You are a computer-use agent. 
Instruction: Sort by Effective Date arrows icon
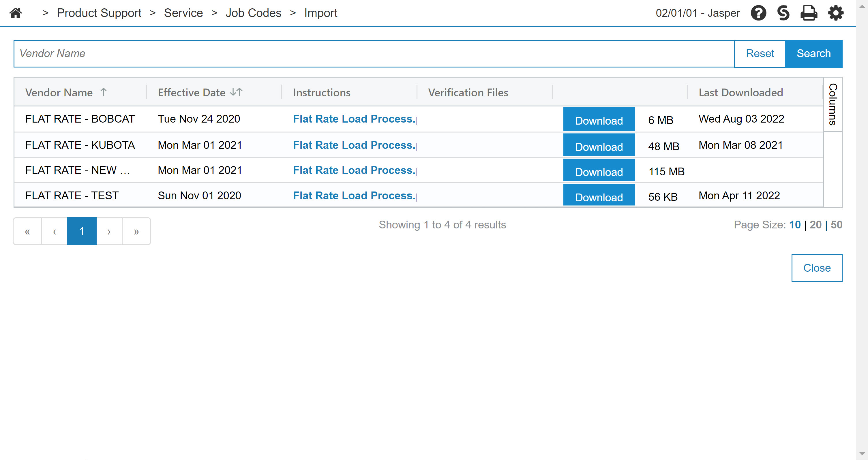[236, 92]
